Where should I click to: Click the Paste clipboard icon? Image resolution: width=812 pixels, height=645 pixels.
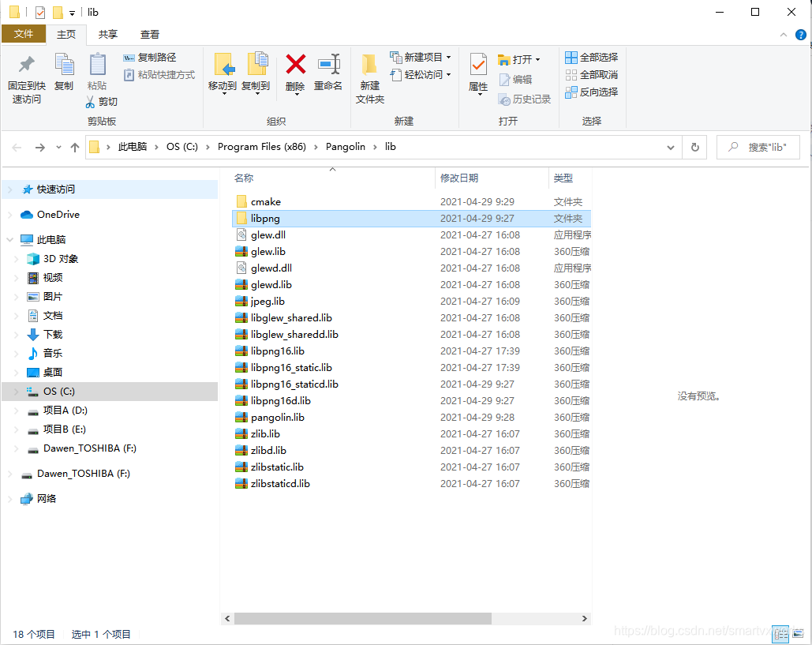tap(97, 65)
